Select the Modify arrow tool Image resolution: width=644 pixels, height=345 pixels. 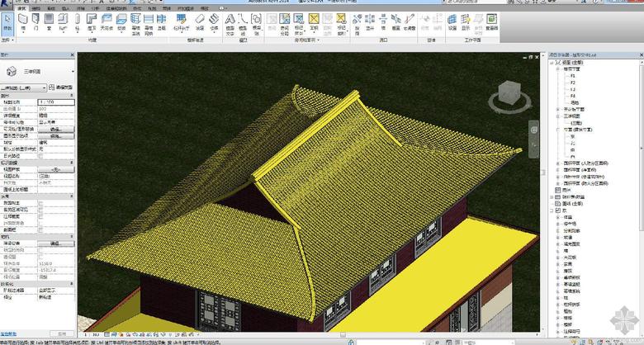[8, 21]
